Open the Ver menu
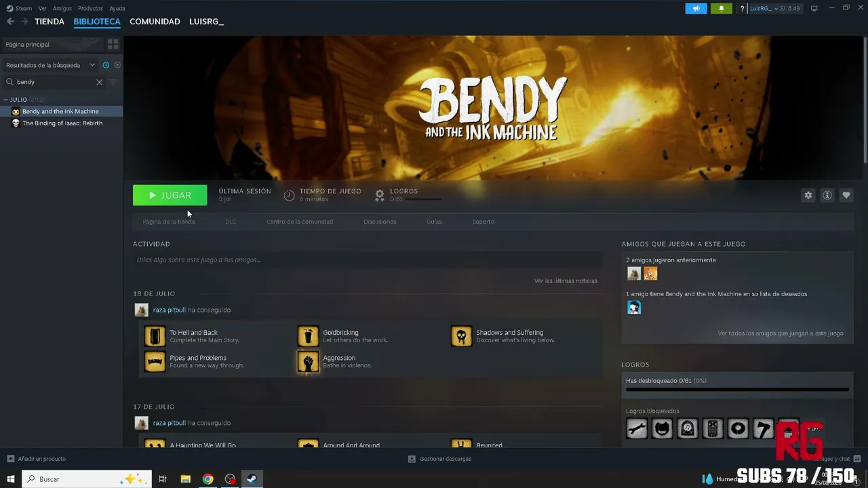 pyautogui.click(x=43, y=8)
